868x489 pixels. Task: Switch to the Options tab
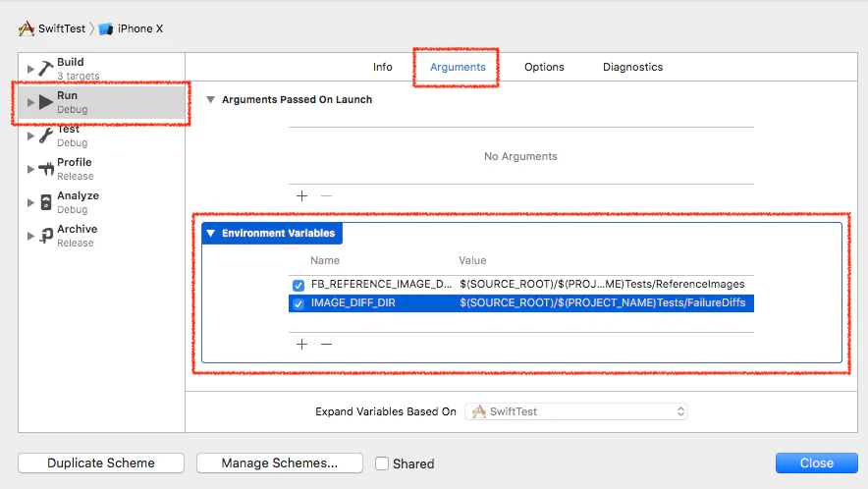[x=544, y=67]
